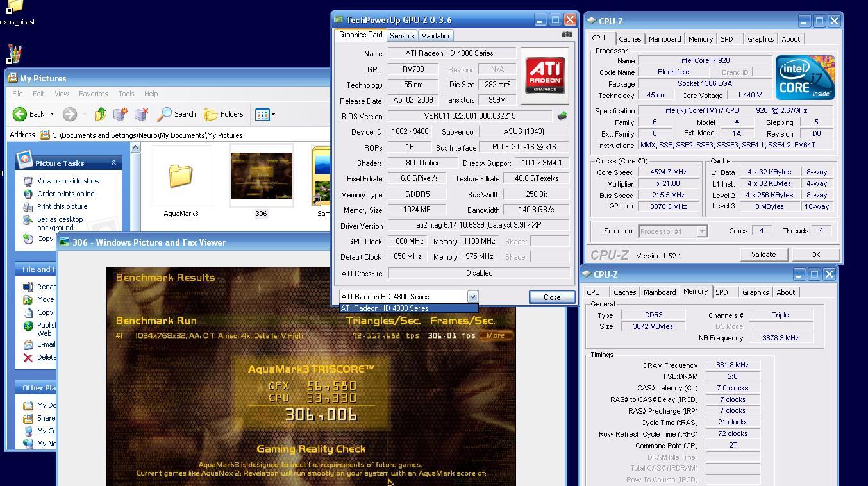Open the Graphics tab in lower CPU-Z
868x486 pixels.
click(x=755, y=292)
